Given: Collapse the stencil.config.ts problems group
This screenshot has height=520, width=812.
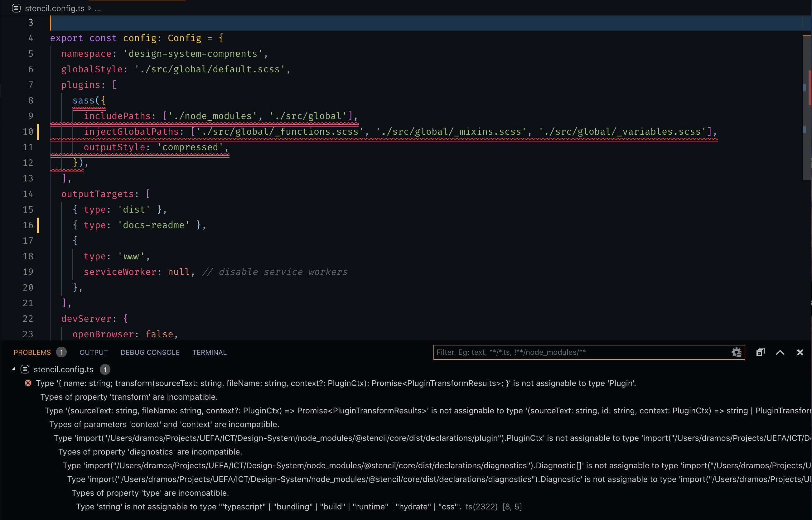Looking at the screenshot, I should coord(13,369).
